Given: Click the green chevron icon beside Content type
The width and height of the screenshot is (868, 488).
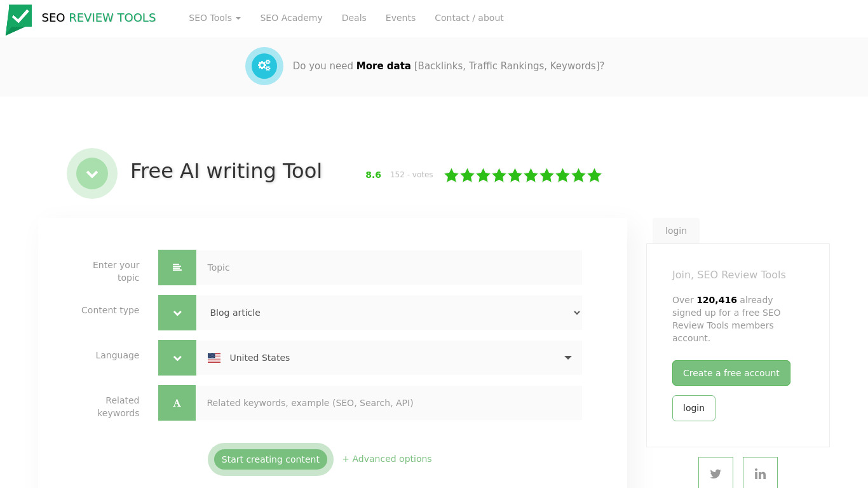Looking at the screenshot, I should tap(177, 313).
